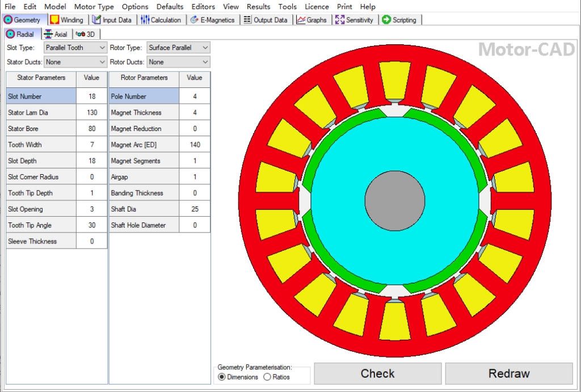Select the Pole Number parameter label
Screen dimensions: 581x392
click(x=144, y=96)
